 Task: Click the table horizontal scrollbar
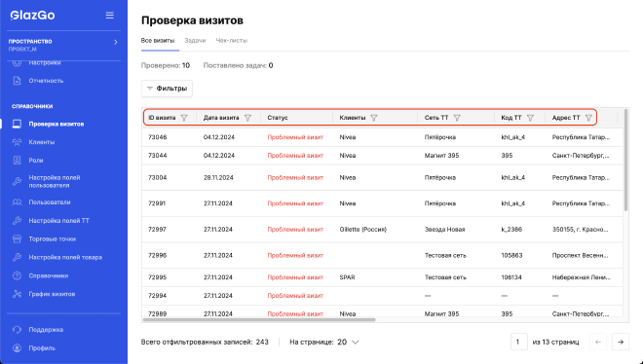(259, 319)
